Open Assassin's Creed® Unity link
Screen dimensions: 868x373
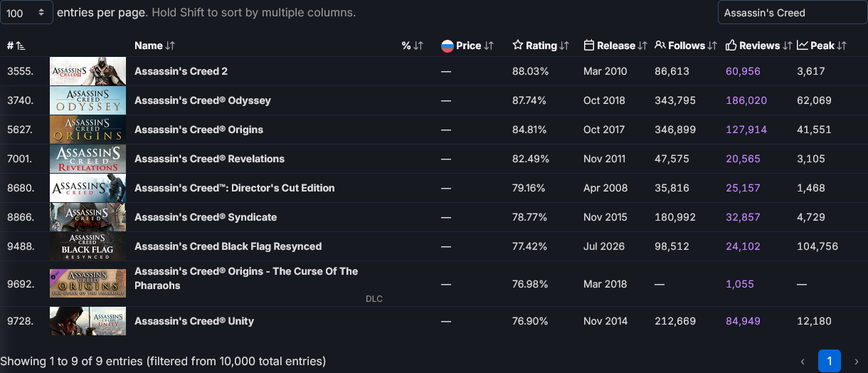[x=194, y=321]
